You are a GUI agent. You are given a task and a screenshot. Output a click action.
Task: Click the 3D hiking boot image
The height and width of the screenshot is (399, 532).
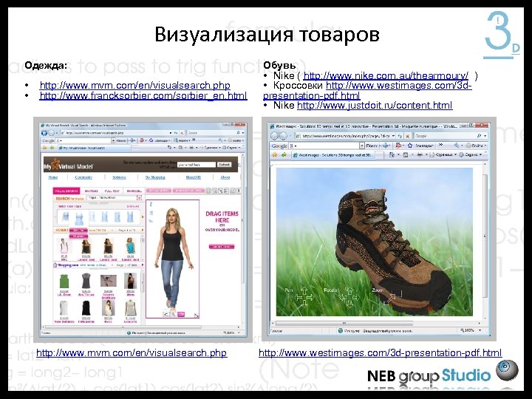point(392,251)
